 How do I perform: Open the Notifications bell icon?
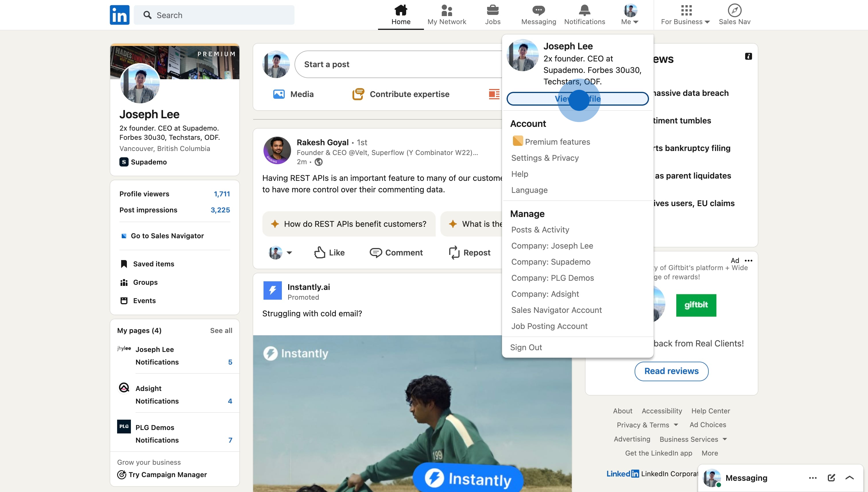tap(584, 10)
